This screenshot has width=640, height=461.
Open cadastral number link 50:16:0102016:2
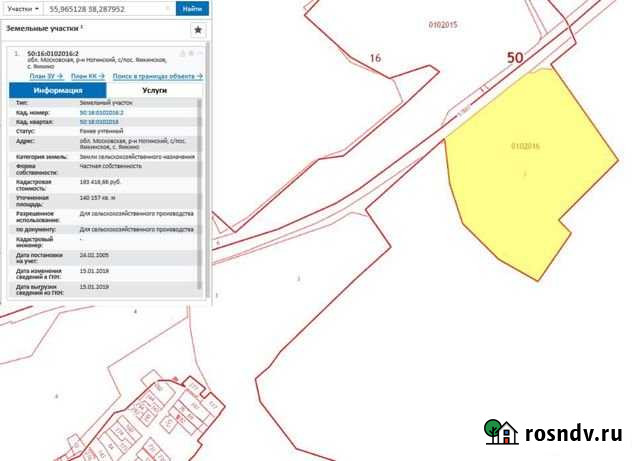click(x=100, y=112)
